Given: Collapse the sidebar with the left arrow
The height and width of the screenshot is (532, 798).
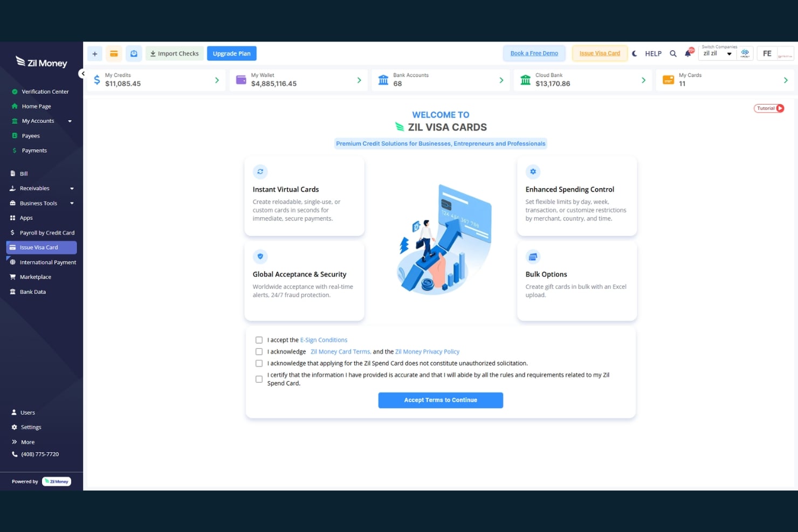Looking at the screenshot, I should (82, 73).
